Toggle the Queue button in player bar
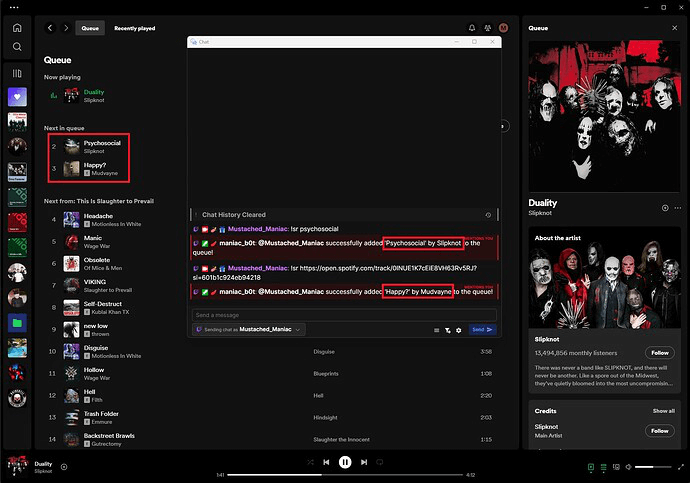690x483 pixels. [603, 467]
